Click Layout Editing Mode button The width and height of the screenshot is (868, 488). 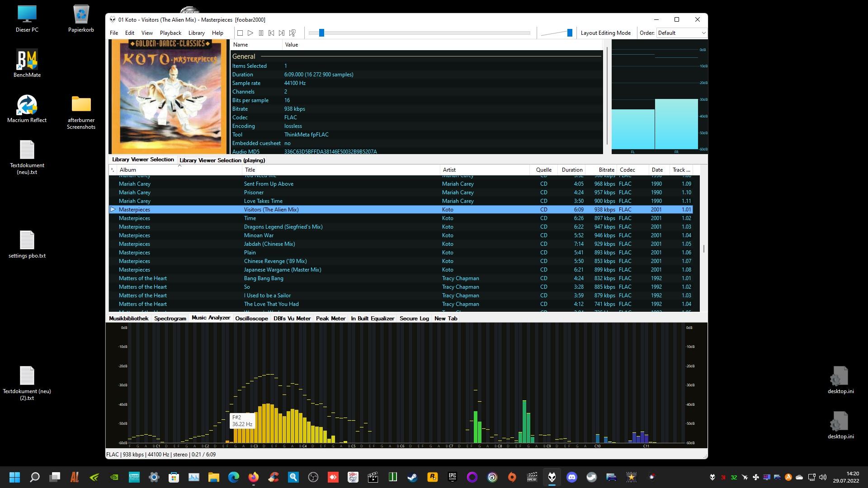point(605,33)
